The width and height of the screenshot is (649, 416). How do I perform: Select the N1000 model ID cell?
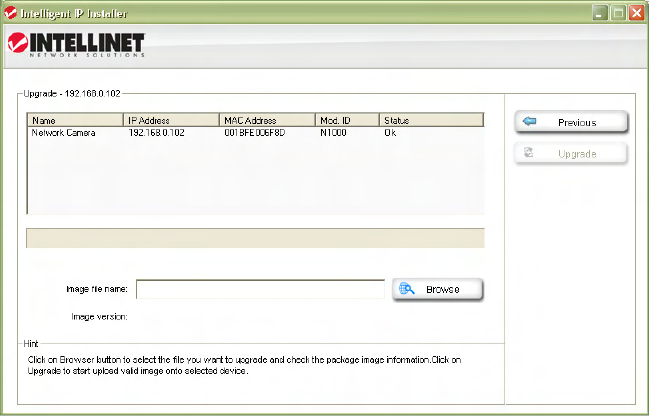click(333, 133)
